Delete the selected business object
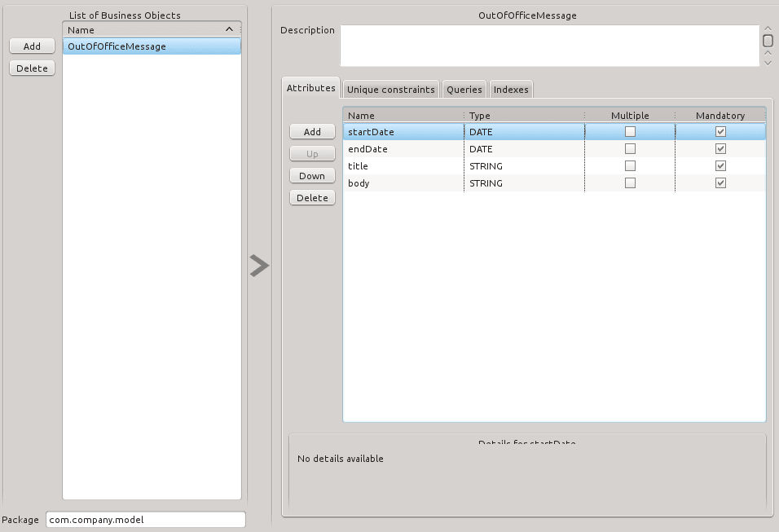Viewport: 779px width, 532px height. coord(32,68)
